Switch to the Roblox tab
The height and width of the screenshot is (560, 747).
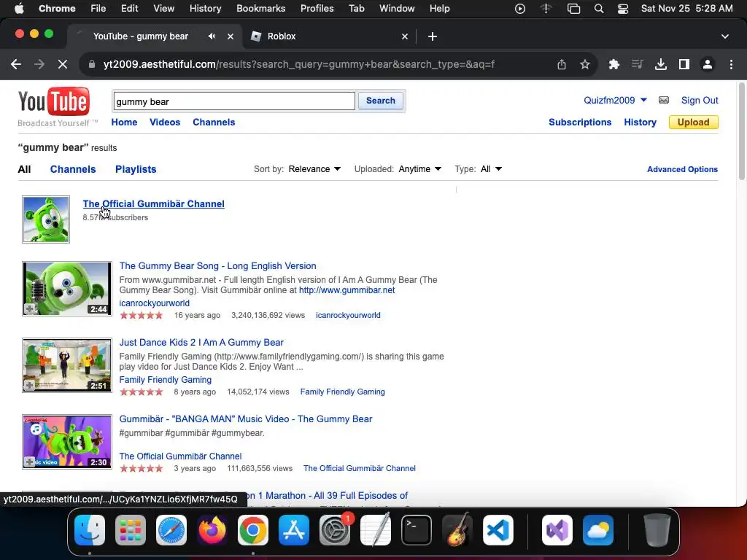(329, 36)
